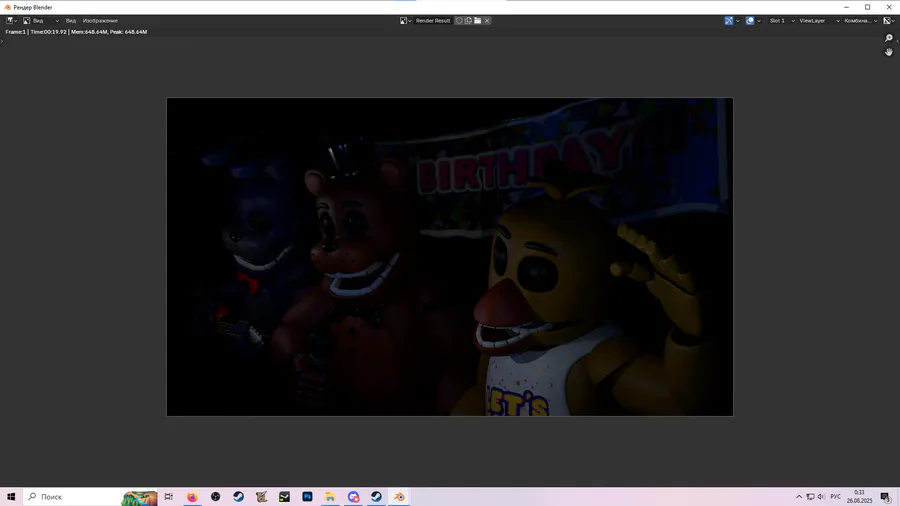Screen dimensions: 900x506
Task: Click the Render Result image name field
Action: click(x=433, y=21)
